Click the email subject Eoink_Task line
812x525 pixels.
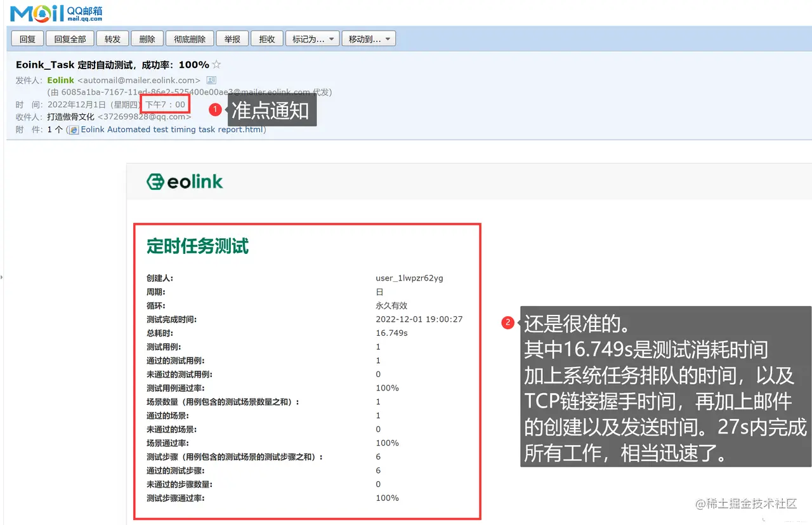click(x=112, y=65)
